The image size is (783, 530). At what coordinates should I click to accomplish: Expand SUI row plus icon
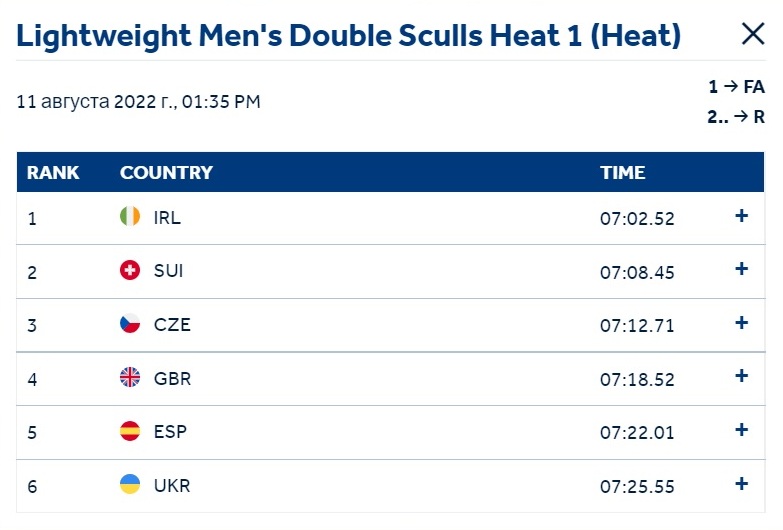point(742,269)
